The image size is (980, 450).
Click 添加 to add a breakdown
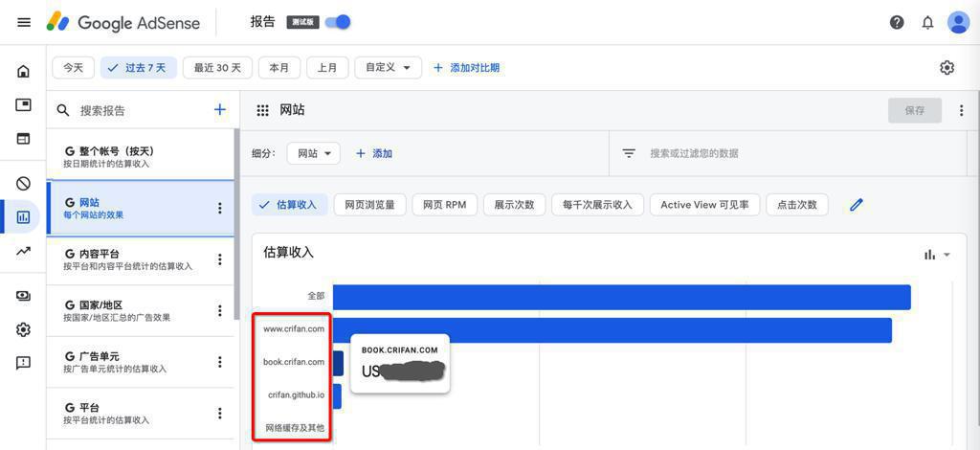pos(374,153)
